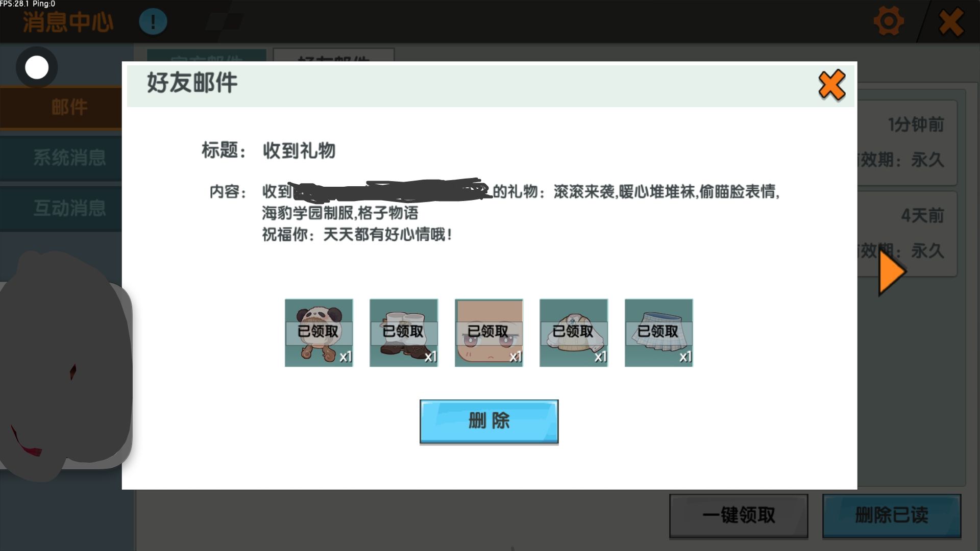Click the blue exclamation info icon
This screenshot has width=980, height=551.
point(153,21)
